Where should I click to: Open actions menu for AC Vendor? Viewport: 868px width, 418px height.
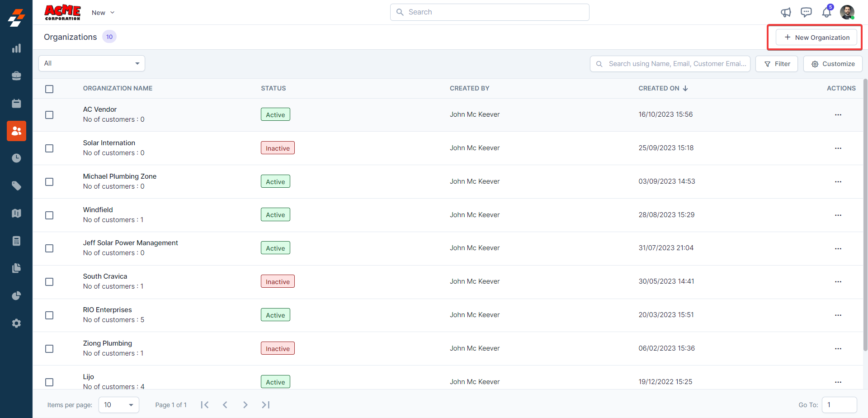point(838,115)
